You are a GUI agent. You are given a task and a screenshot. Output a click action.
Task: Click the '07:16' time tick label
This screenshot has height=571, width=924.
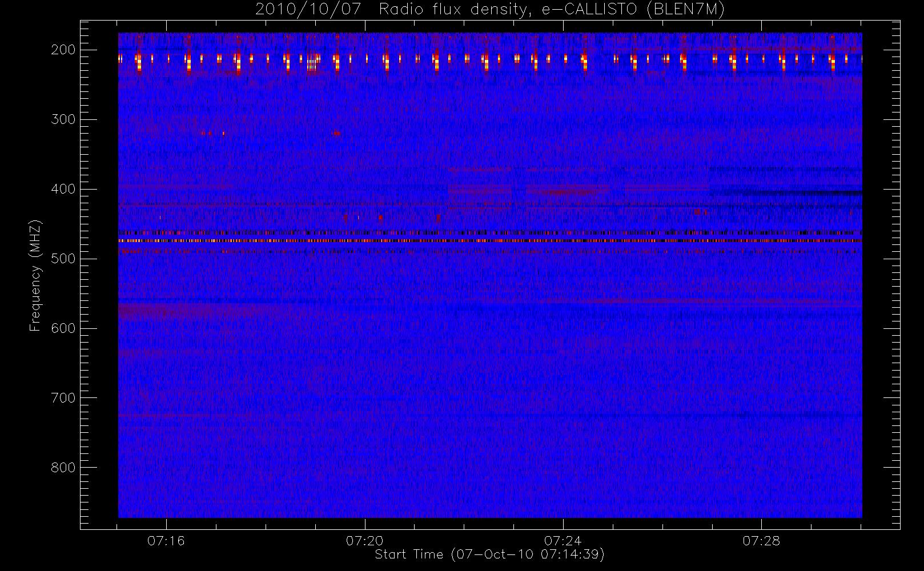166,541
